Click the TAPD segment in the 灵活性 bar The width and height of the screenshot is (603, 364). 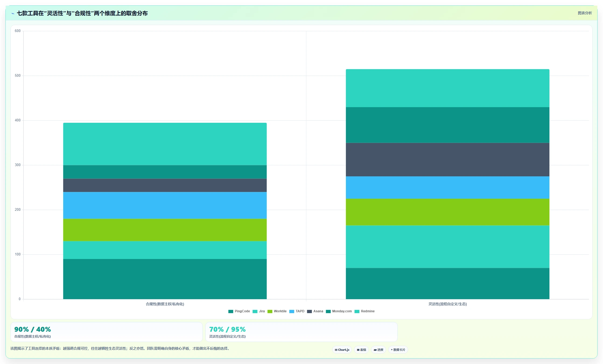tap(447, 187)
